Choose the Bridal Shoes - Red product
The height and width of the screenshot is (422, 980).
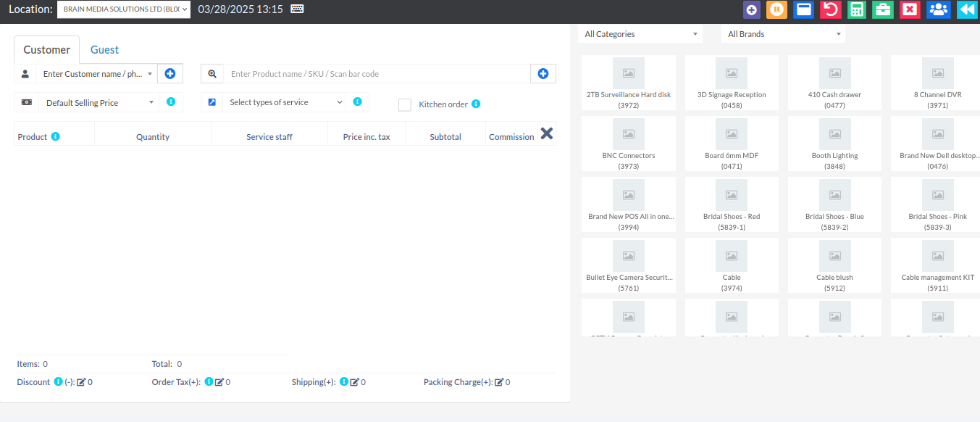[732, 204]
